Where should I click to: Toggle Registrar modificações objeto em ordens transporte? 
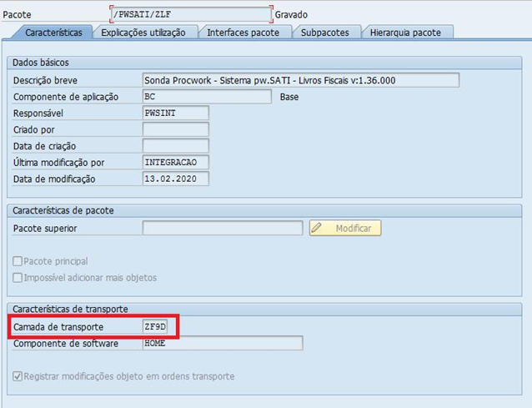(x=18, y=376)
